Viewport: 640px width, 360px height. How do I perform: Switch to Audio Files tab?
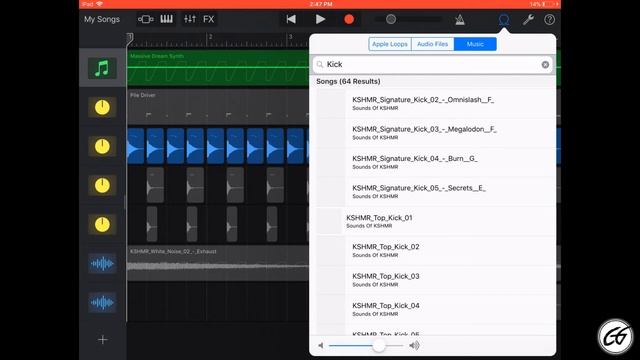click(433, 44)
